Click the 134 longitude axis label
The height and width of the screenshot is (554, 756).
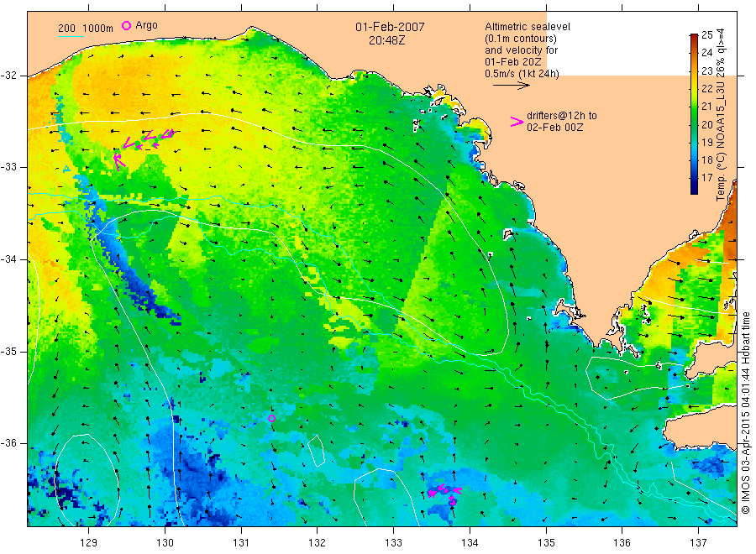click(x=470, y=543)
